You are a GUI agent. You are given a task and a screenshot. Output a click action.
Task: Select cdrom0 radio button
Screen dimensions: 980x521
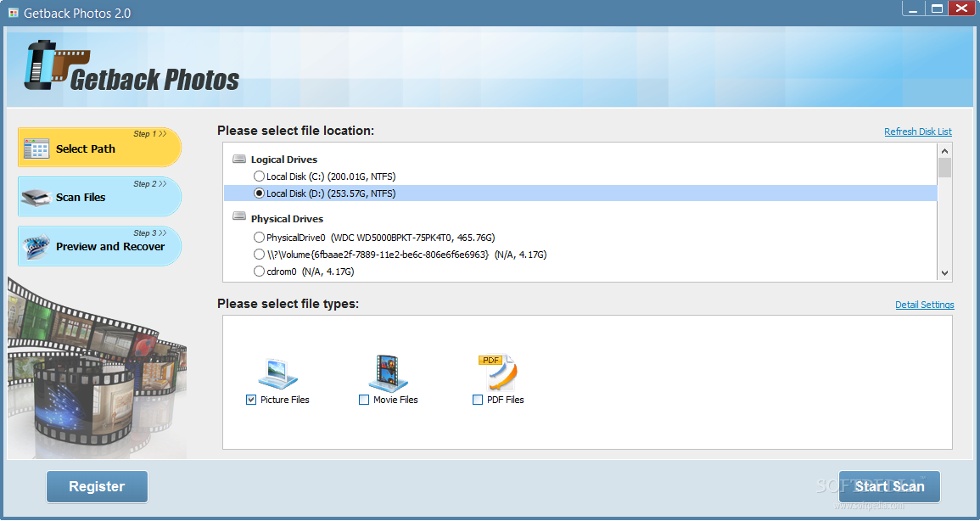259,272
